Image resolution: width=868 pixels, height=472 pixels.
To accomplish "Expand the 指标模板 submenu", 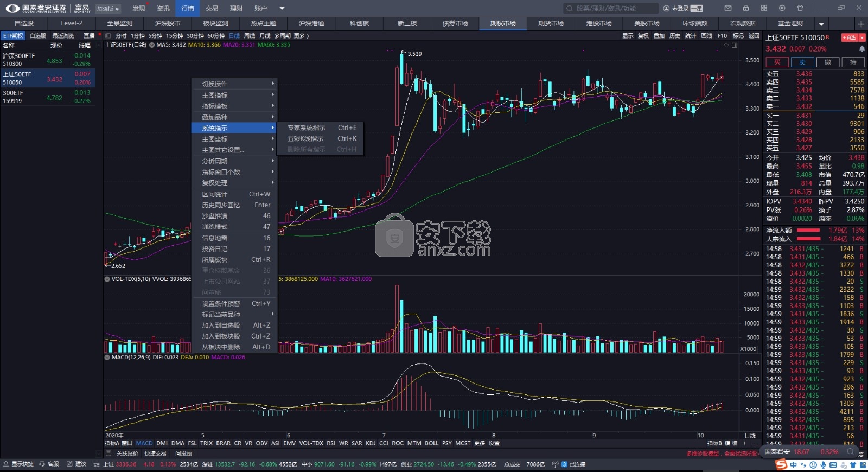I will (235, 106).
